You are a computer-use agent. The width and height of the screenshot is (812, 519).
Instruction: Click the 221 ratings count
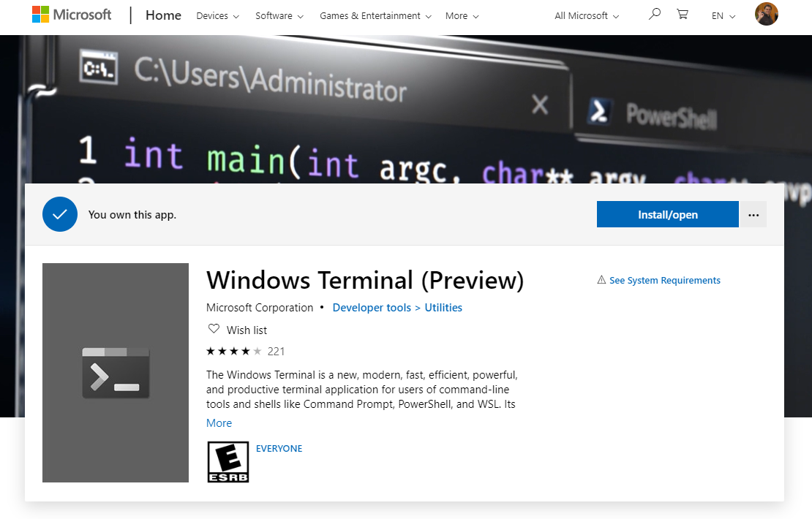click(276, 352)
